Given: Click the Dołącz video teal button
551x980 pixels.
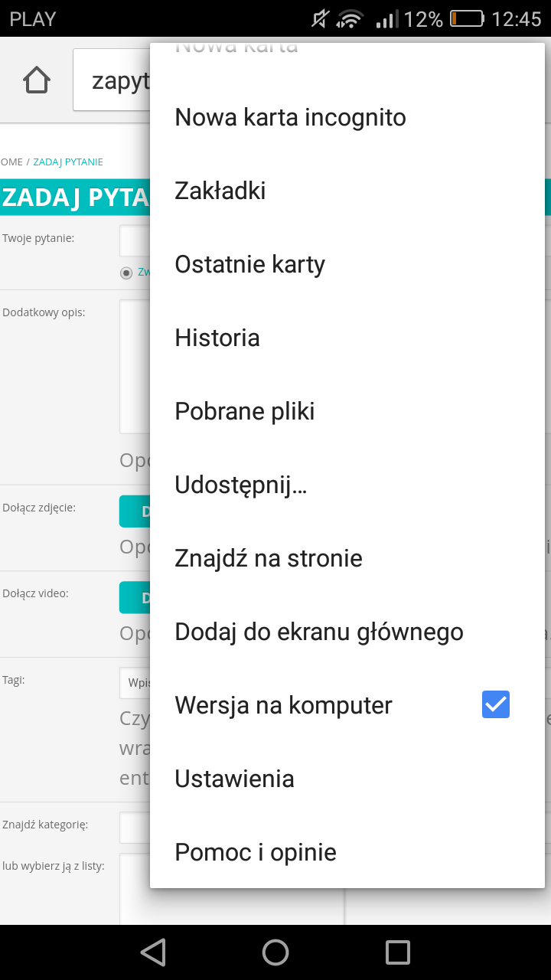Looking at the screenshot, I should coord(135,597).
